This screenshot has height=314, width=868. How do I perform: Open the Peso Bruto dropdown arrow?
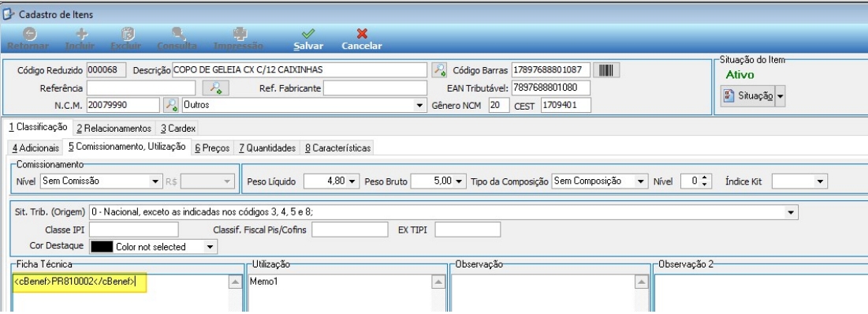[x=460, y=181]
